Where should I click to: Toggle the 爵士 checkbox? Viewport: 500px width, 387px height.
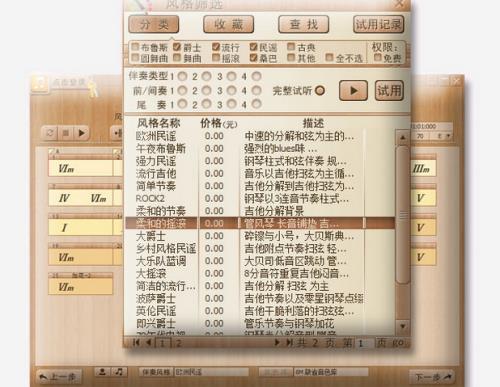pyautogui.click(x=177, y=47)
